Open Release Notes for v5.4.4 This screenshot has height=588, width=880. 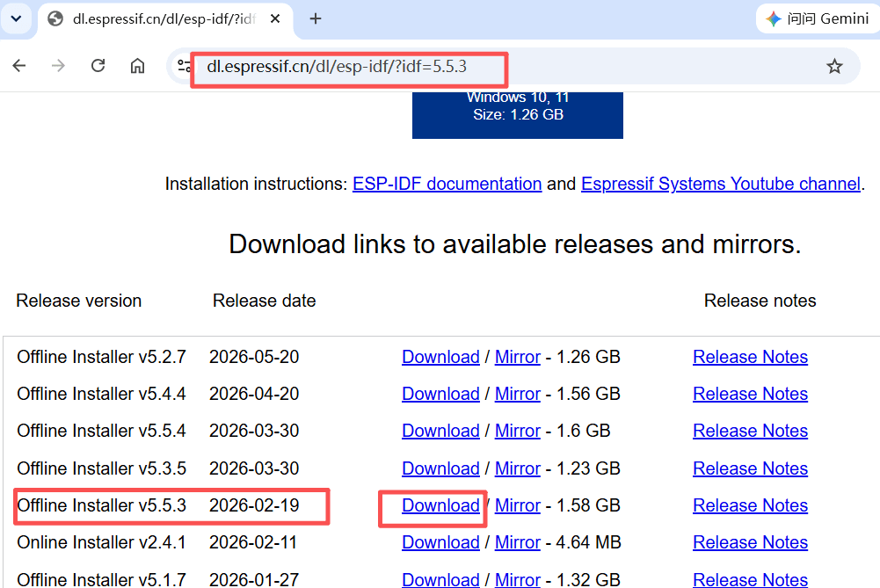(751, 394)
